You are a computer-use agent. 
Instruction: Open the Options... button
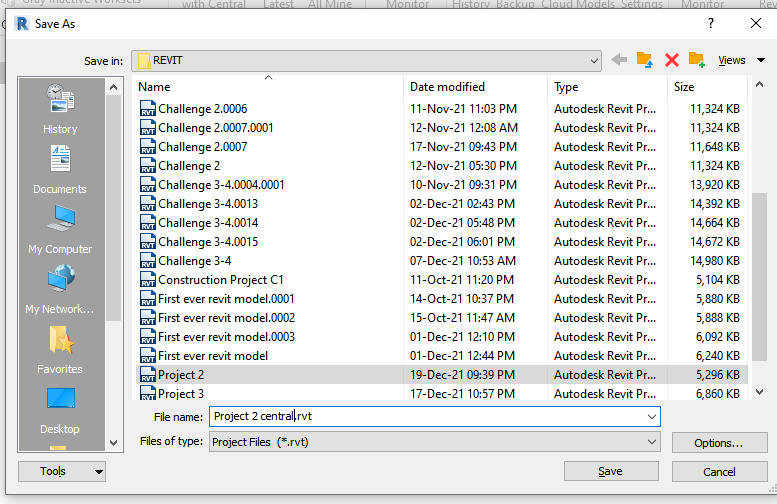click(719, 443)
